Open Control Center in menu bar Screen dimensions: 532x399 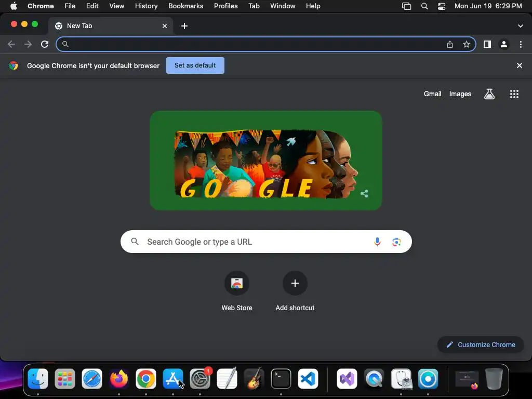[442, 6]
